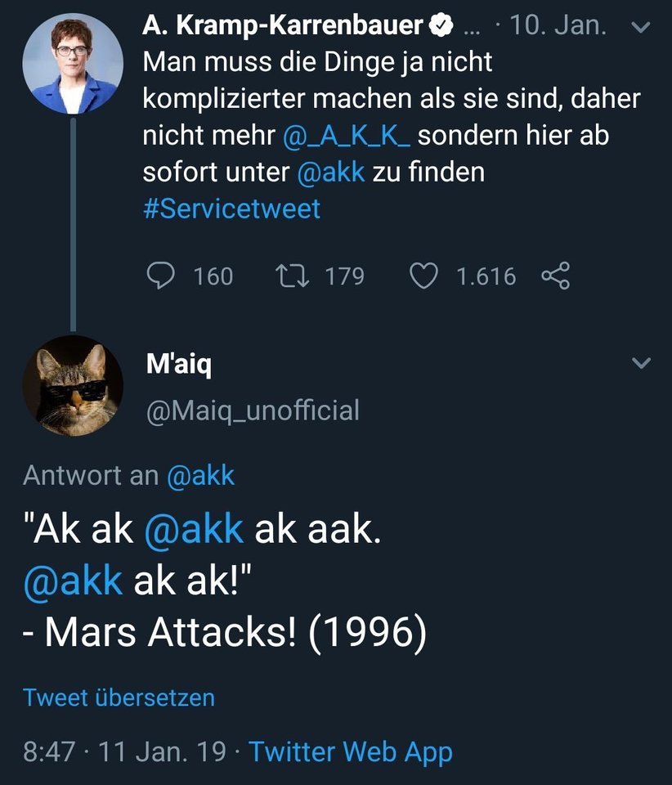Click the reply speech bubble icon
Viewport: 672px width, 785px height.
161,276
